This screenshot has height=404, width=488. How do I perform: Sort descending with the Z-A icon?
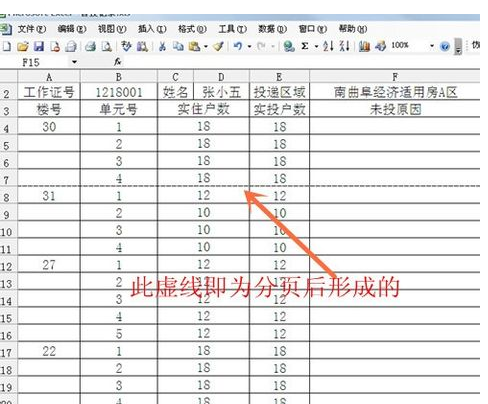point(344,46)
